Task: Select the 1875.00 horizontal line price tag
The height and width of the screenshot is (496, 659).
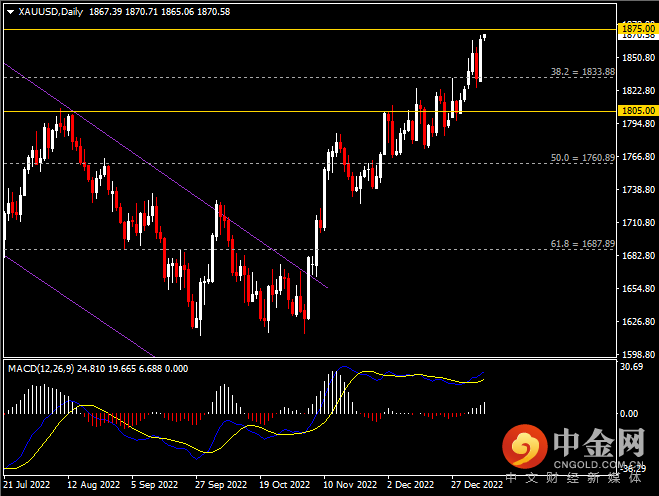Action: coord(637,29)
